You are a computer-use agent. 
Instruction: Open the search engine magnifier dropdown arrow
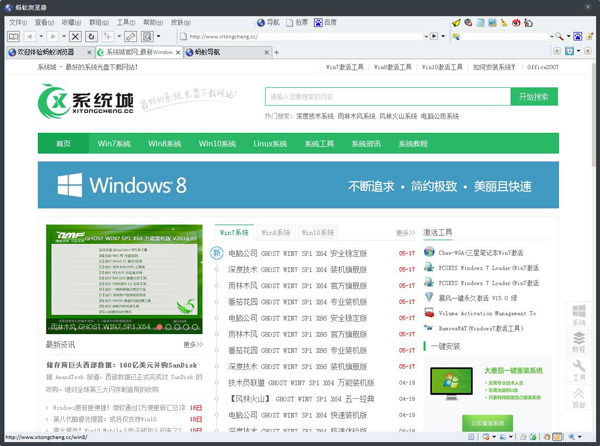click(568, 37)
